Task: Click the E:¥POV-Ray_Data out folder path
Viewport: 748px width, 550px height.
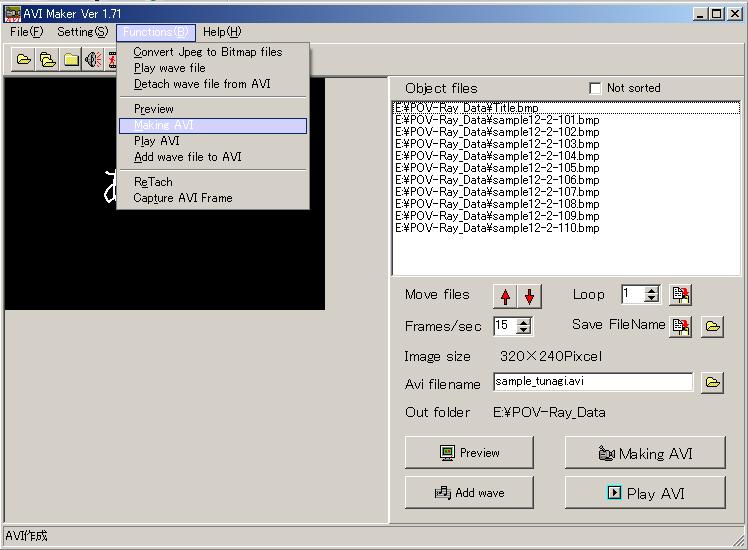Action: [x=549, y=412]
